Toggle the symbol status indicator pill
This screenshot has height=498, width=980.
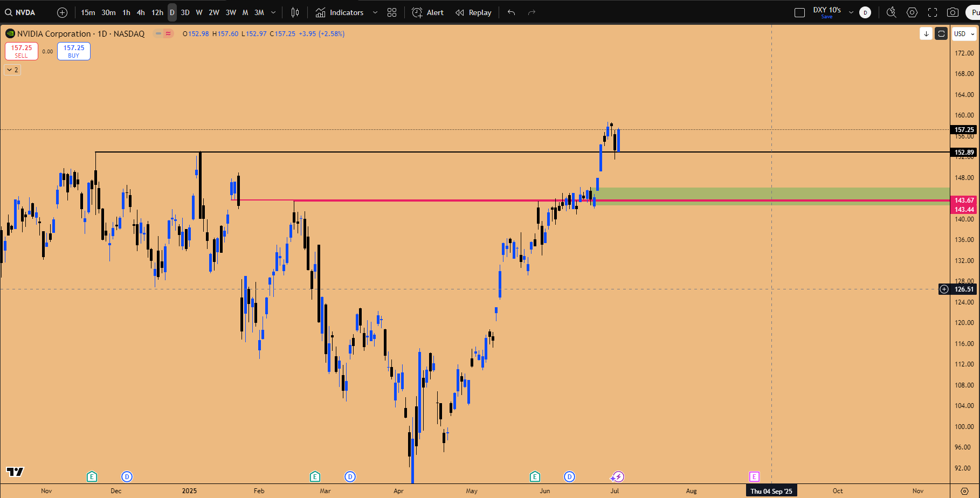click(x=163, y=33)
